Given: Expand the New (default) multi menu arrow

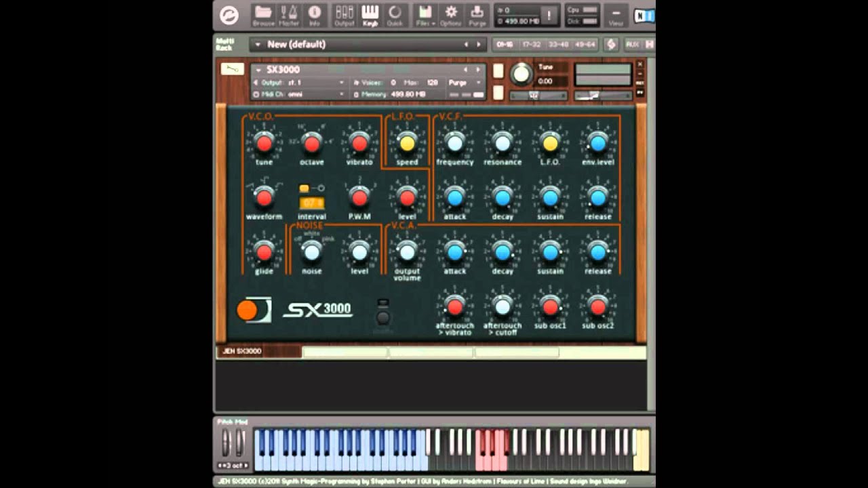Looking at the screenshot, I should (x=258, y=45).
